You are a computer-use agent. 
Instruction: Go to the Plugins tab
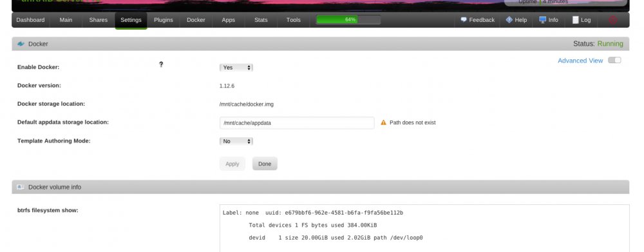tap(164, 20)
